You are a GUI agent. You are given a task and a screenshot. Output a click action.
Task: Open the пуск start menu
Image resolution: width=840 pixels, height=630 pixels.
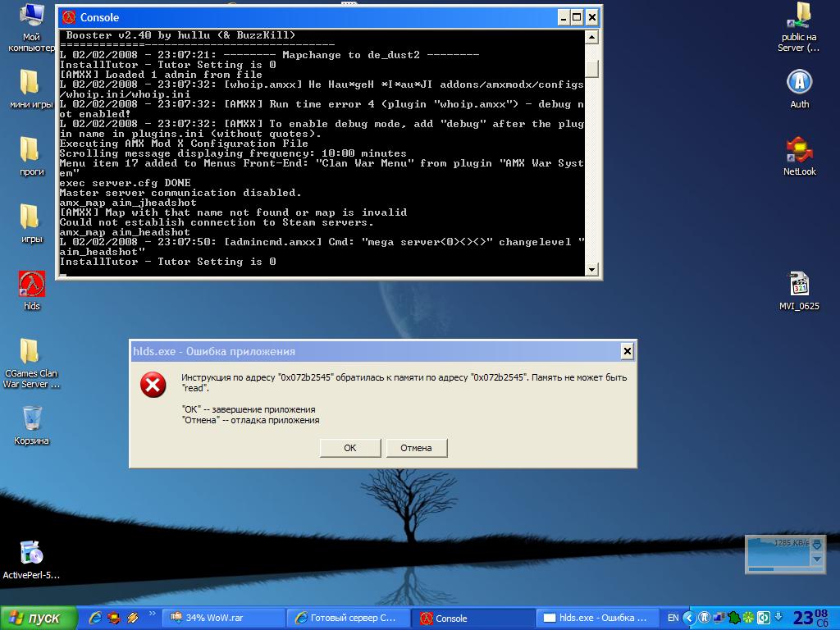38,619
